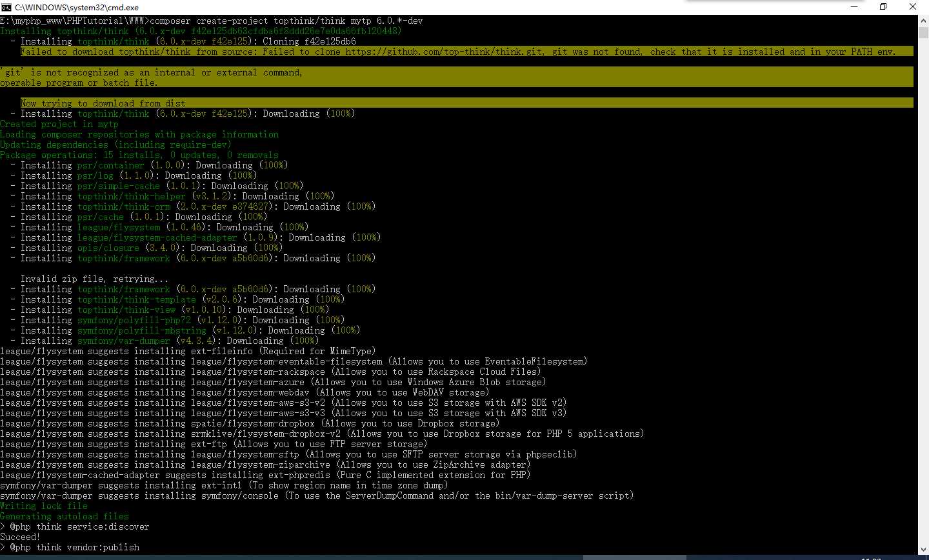
Task: Click the symfony/console suggestion line
Action: [317, 495]
